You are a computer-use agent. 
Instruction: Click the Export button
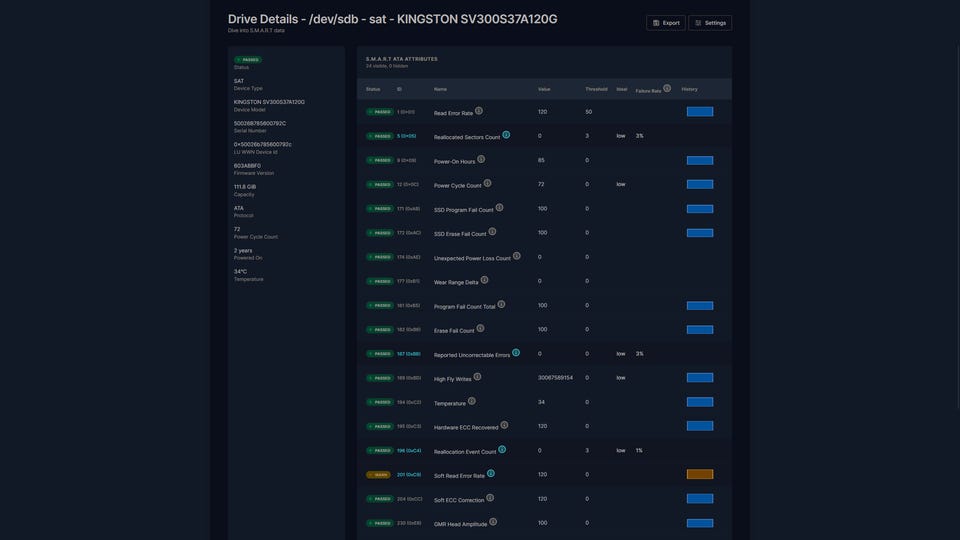[x=665, y=23]
